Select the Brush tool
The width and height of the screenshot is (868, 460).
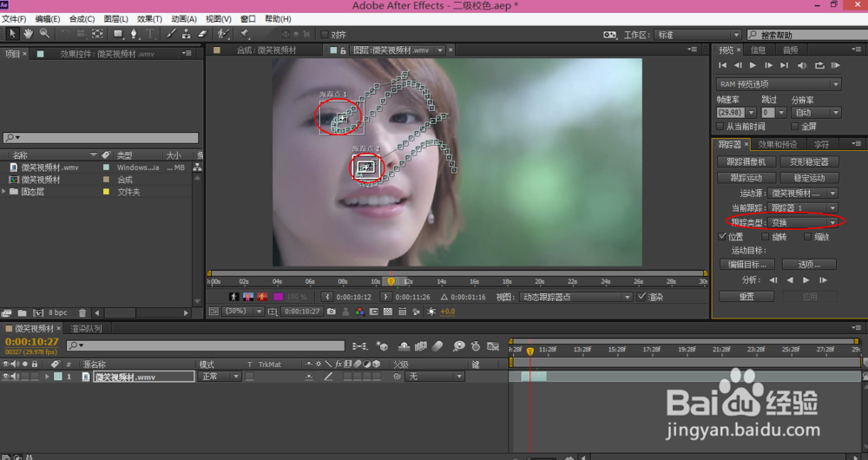171,34
